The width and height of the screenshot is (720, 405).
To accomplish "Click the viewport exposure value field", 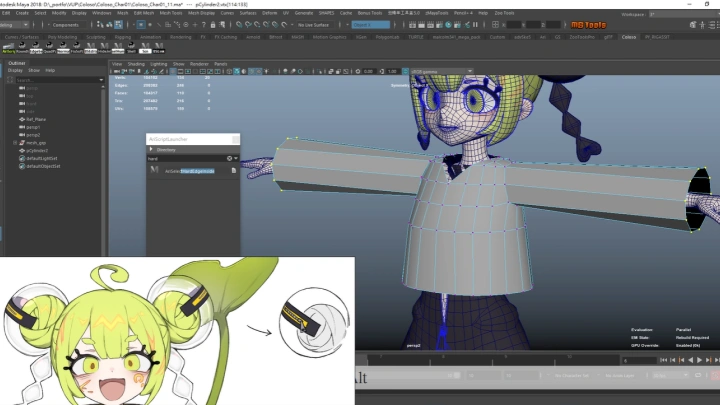I will click(x=368, y=71).
